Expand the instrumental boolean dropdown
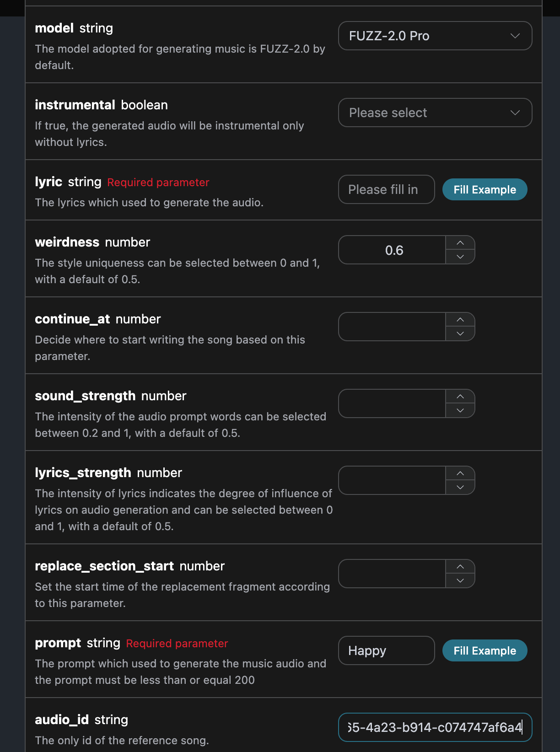Screen dimensions: 560x752 pos(435,113)
